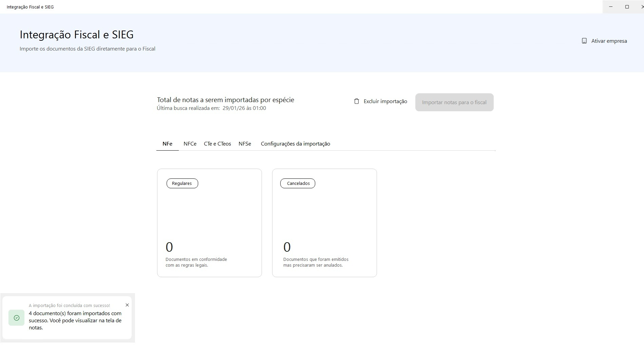Open the NFe tab

(167, 144)
